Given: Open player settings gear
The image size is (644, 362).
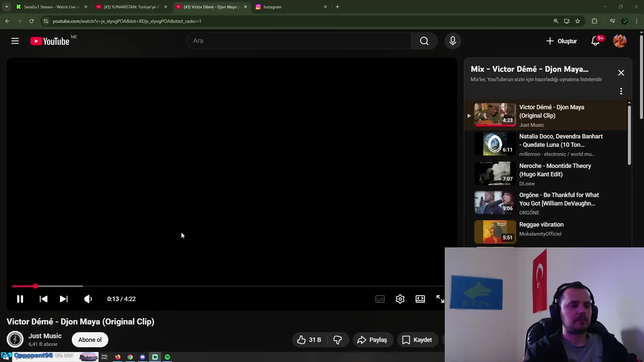Looking at the screenshot, I should click(x=400, y=299).
